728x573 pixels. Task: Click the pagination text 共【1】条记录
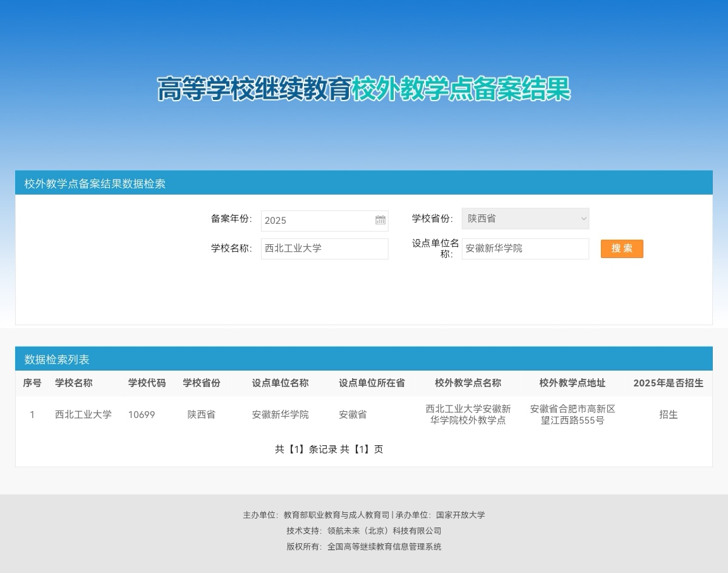tap(306, 449)
